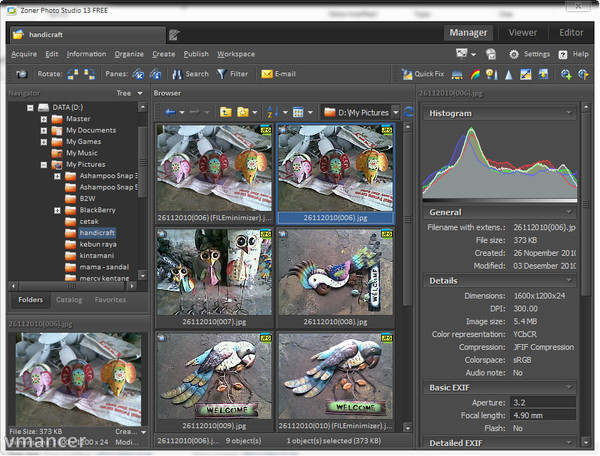
Task: Click the acquire camera icon in toolbar
Action: pos(21,74)
